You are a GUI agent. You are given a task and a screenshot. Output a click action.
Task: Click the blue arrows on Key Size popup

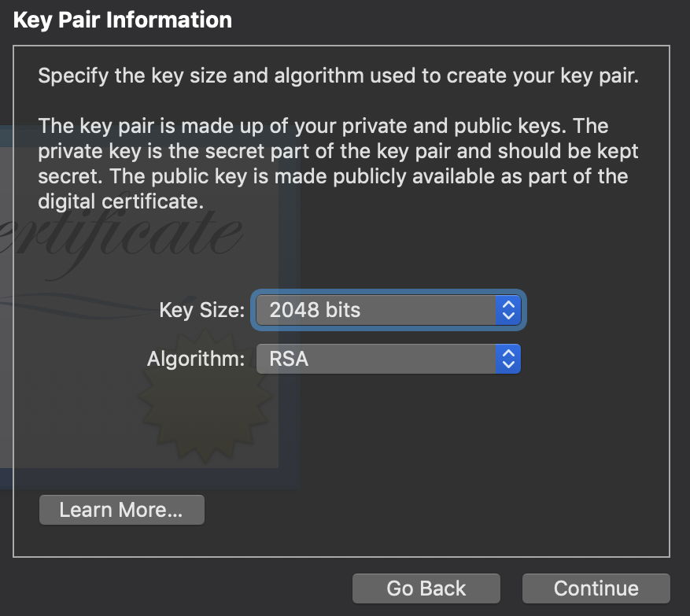(508, 310)
